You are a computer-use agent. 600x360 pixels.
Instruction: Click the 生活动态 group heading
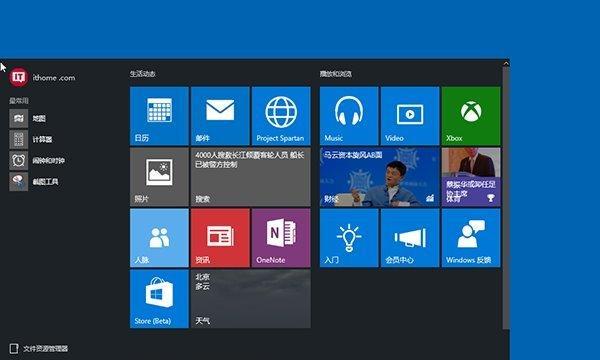[142, 73]
